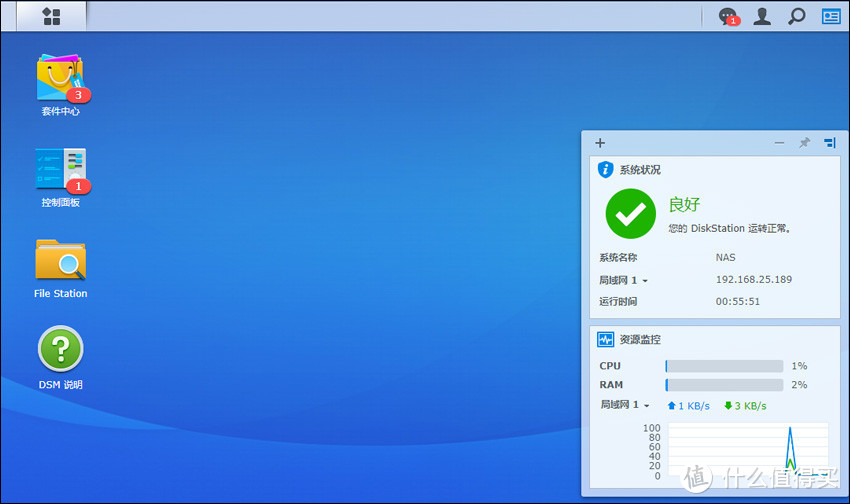Screen dimensions: 850x504
Task: Minimize the widget panel
Action: click(780, 143)
